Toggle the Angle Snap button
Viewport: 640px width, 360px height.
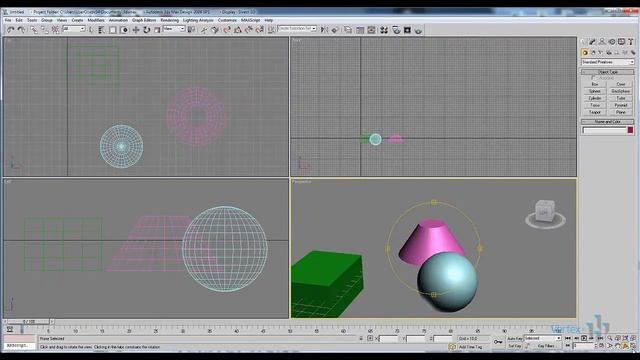[238, 30]
